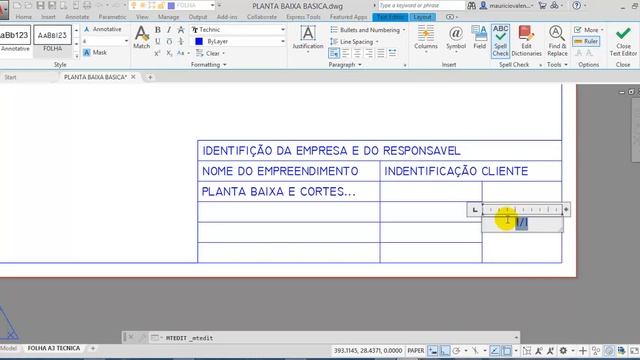Switch to Annotate ribbon tab
Viewport: 640px width, 360px height.
[77, 17]
